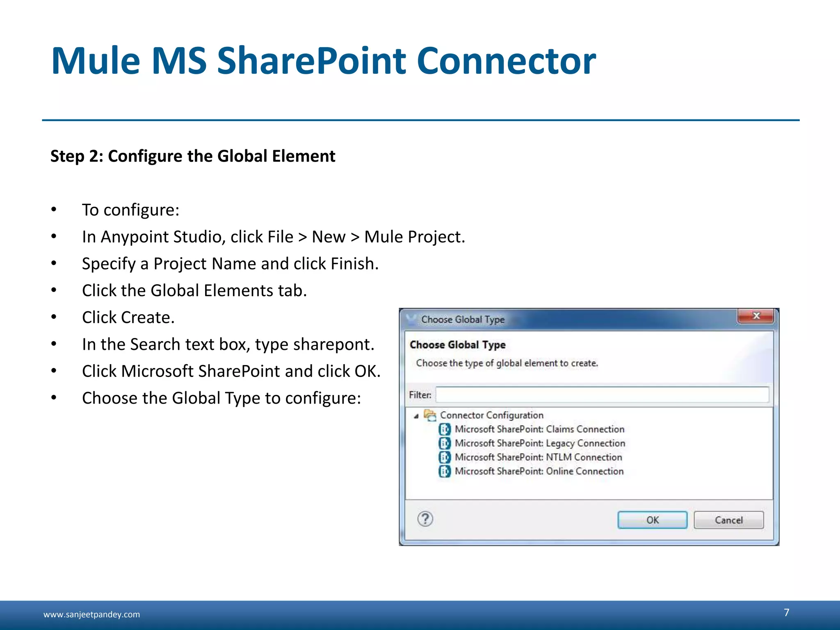This screenshot has width=840, height=630.
Task: Click the Connector Configuration label
Action: coord(491,415)
